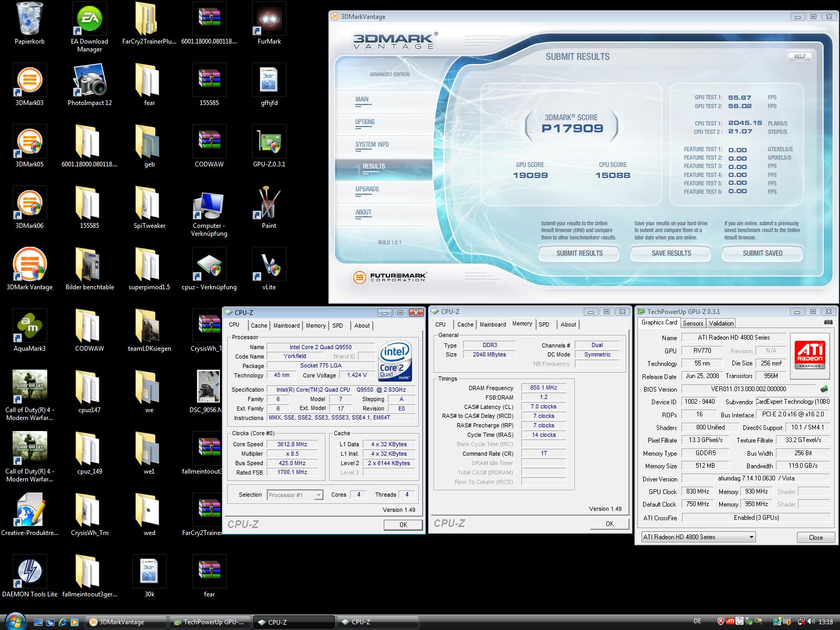Viewport: 840px width, 630px height.
Task: Open Computer - Verknüpfung shortcut
Action: 209,213
